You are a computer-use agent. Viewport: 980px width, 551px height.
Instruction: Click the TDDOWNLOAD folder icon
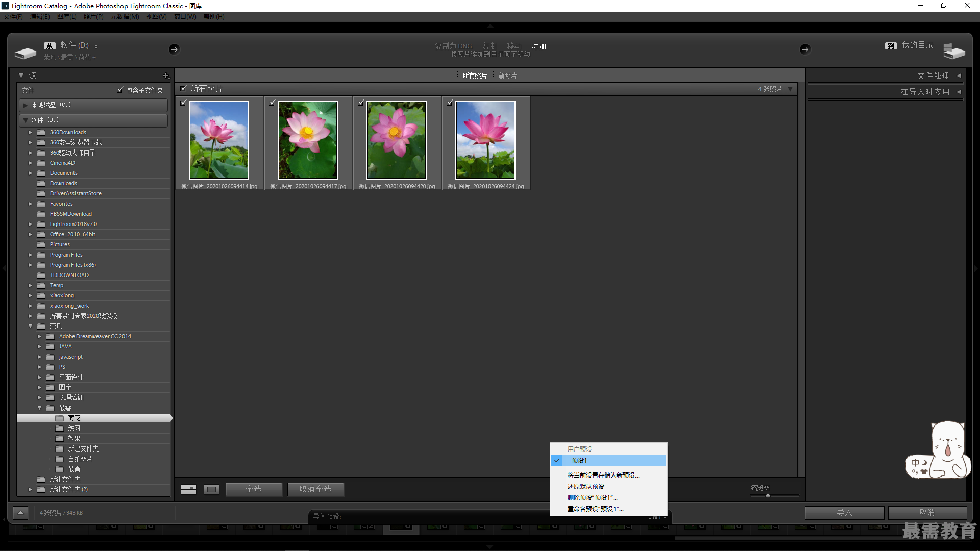click(x=41, y=275)
